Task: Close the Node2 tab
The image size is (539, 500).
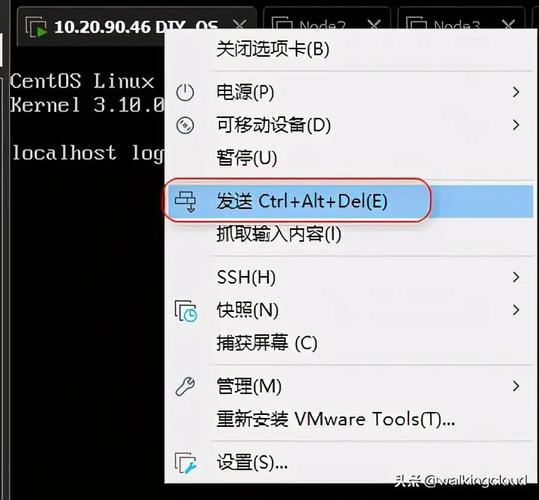Action: coord(374,24)
